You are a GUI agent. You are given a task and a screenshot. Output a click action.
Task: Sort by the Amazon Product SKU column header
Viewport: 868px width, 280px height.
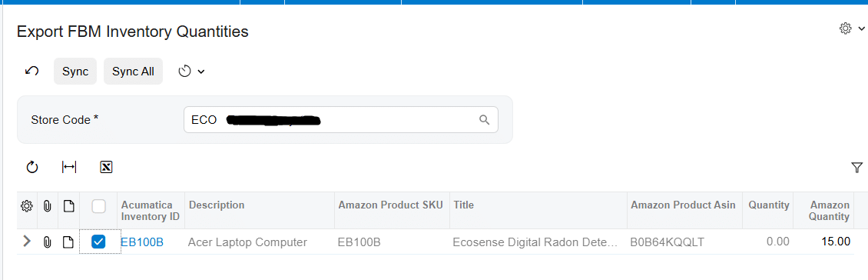pyautogui.click(x=391, y=205)
